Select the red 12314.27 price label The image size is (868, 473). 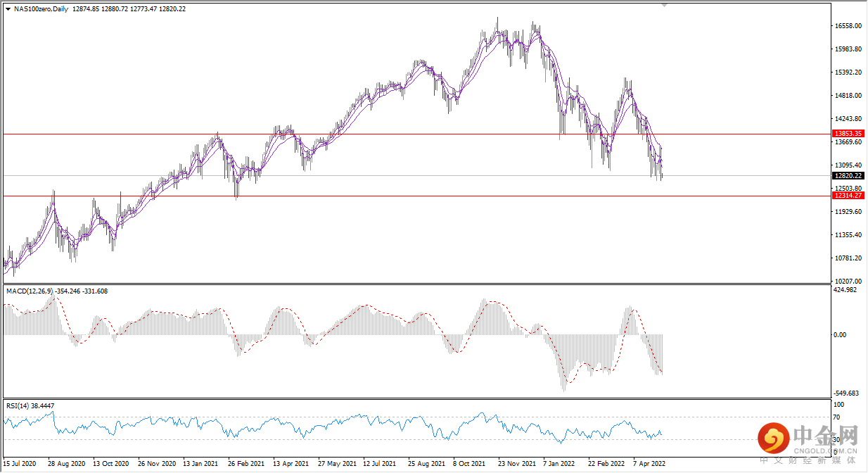pos(848,196)
